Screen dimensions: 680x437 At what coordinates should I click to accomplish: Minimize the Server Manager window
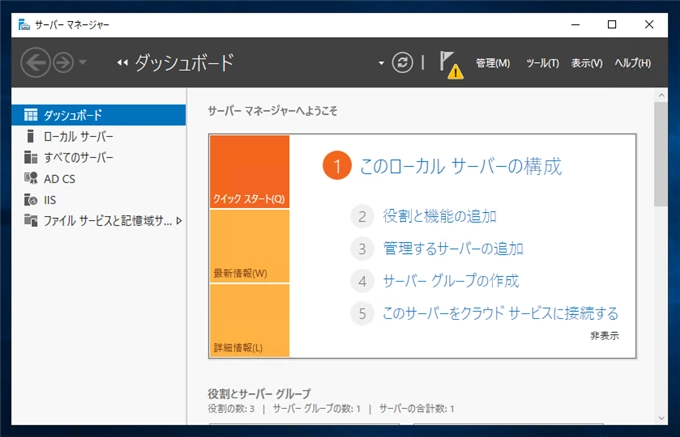tap(575, 25)
